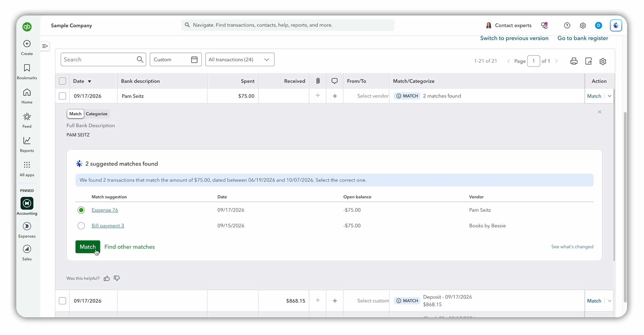Click the QuickBooks logo icon
Screen dimensions: 644x335
[x=27, y=27]
